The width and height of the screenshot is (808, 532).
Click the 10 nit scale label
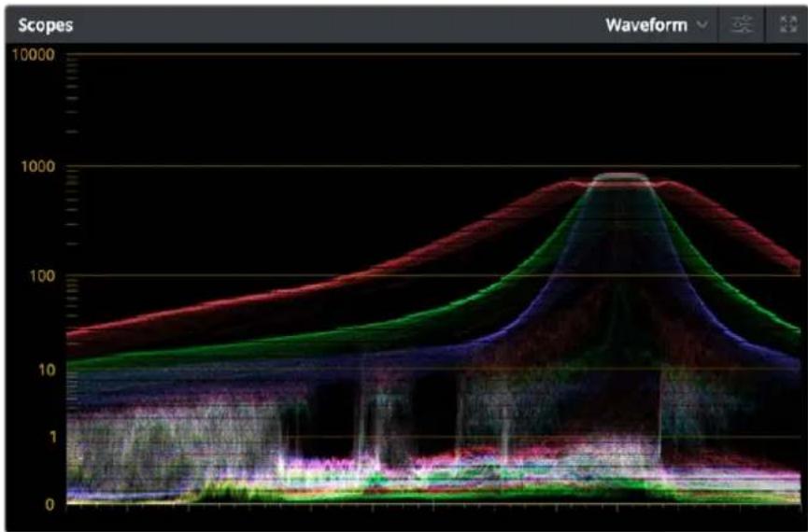click(x=47, y=370)
